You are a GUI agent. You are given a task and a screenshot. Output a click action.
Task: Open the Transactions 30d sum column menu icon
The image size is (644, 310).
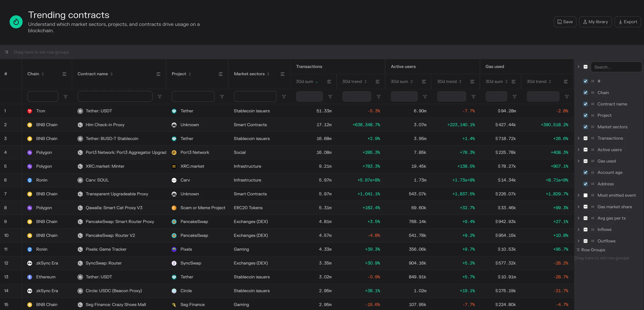[329, 82]
